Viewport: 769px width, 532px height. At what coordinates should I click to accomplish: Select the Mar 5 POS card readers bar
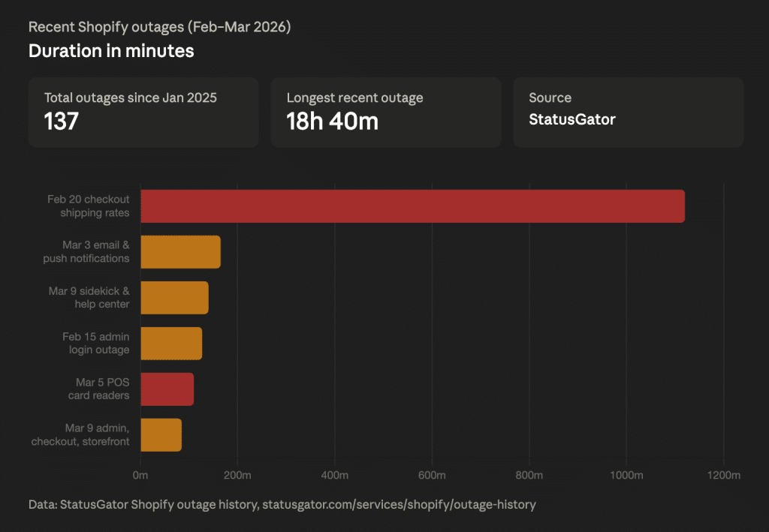coord(167,389)
